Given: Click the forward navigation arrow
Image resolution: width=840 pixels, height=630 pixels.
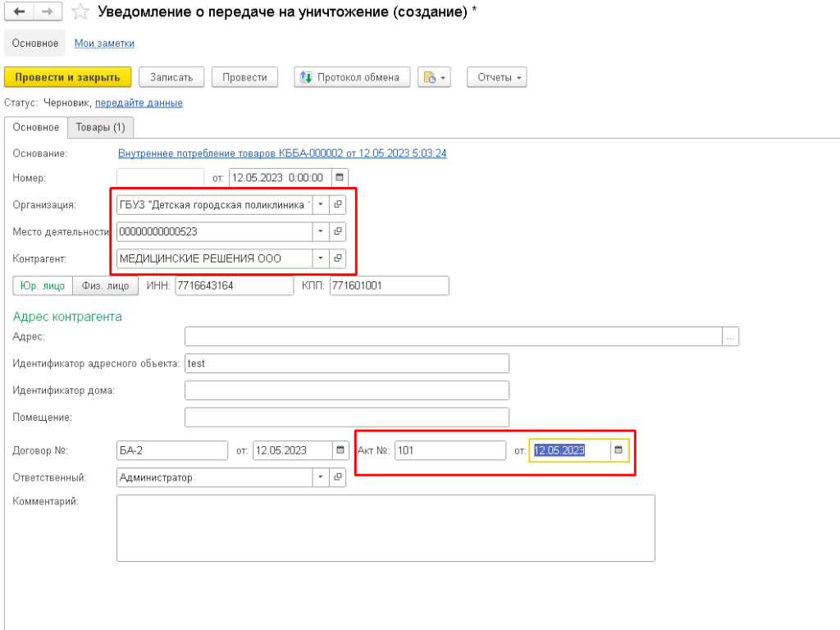Looking at the screenshot, I should coord(48,12).
